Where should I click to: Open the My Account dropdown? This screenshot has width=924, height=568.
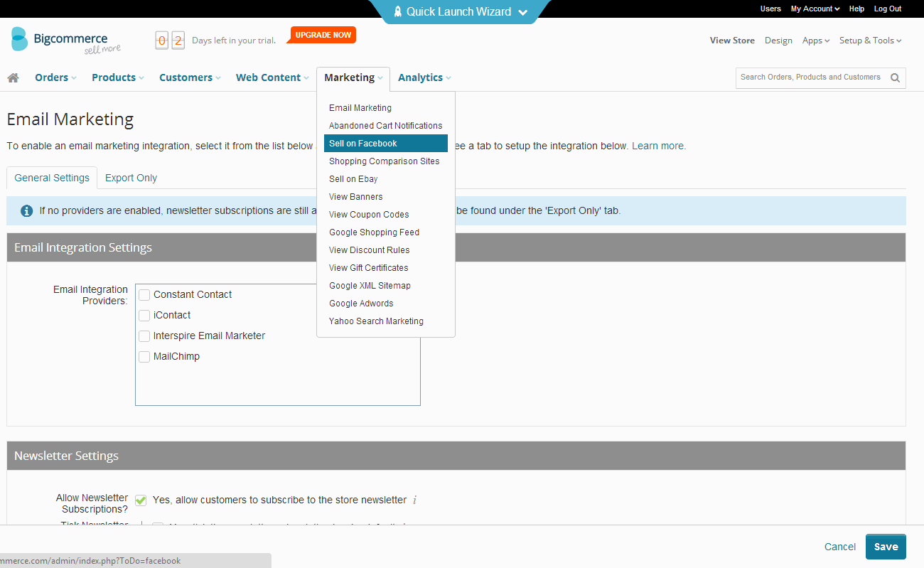pos(815,9)
